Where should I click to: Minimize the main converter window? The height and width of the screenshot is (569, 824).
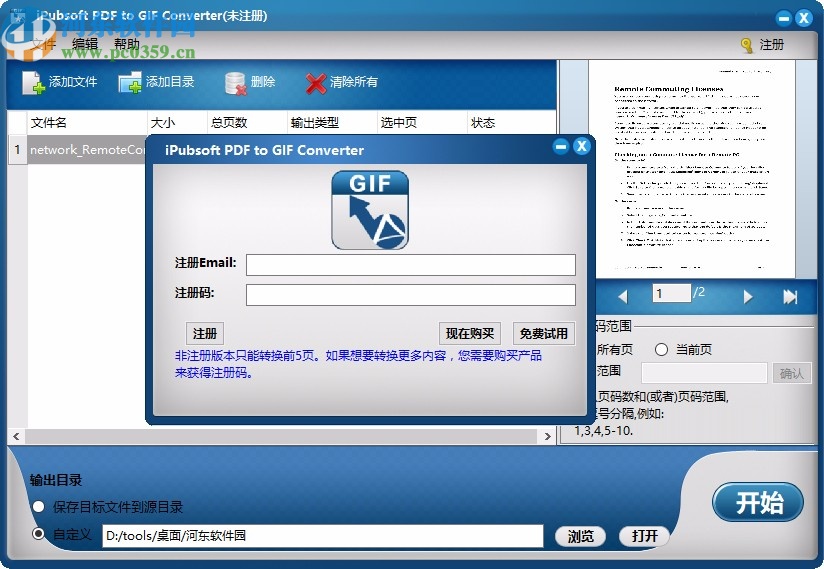[x=784, y=18]
